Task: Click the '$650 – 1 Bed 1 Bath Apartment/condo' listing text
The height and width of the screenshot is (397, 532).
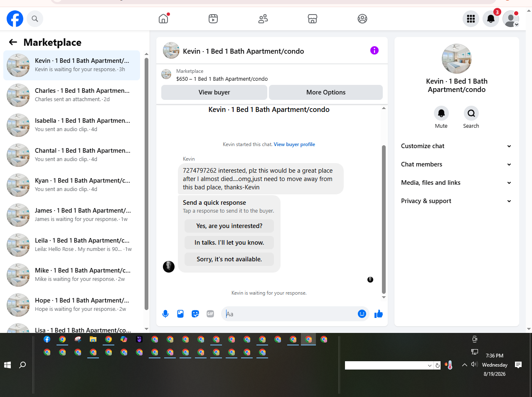Action: click(x=222, y=79)
